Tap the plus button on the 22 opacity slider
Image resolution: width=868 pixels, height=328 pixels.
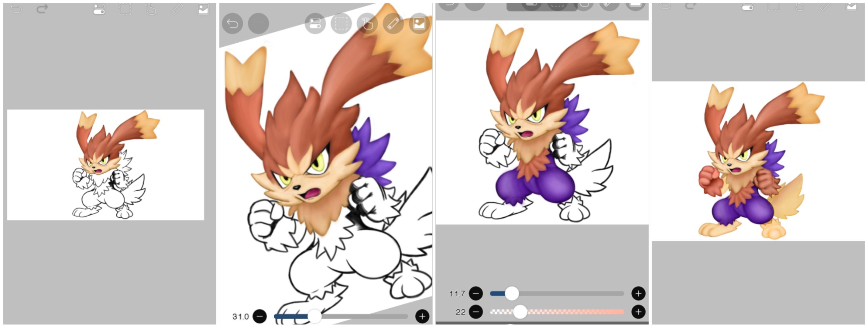[639, 312]
